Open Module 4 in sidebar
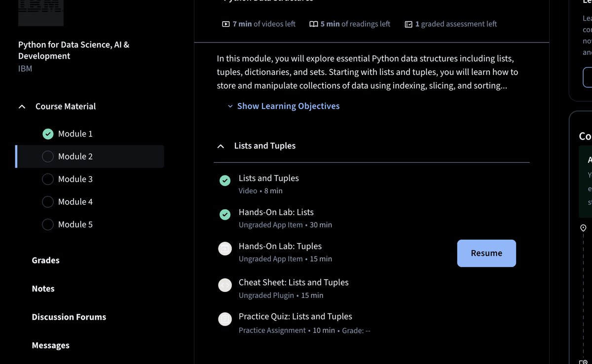592x364 pixels. pos(75,202)
